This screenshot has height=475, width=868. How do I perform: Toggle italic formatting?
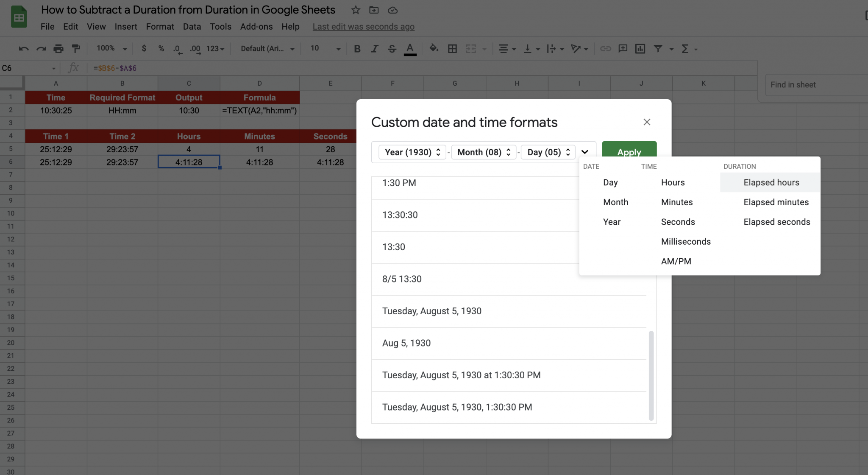[x=374, y=48]
